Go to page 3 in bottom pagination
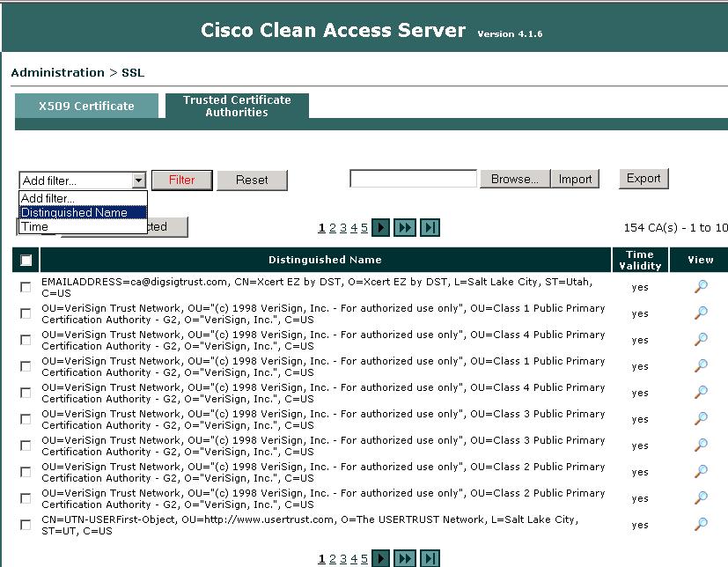This screenshot has height=567, width=728. 343,559
